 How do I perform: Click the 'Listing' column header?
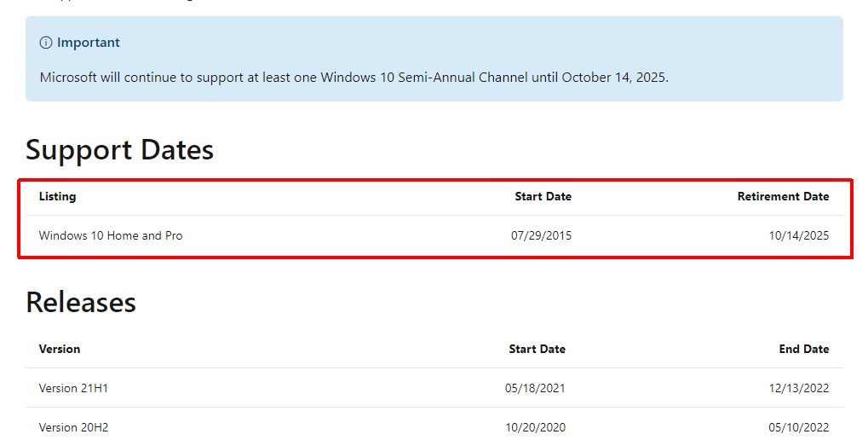tap(58, 196)
